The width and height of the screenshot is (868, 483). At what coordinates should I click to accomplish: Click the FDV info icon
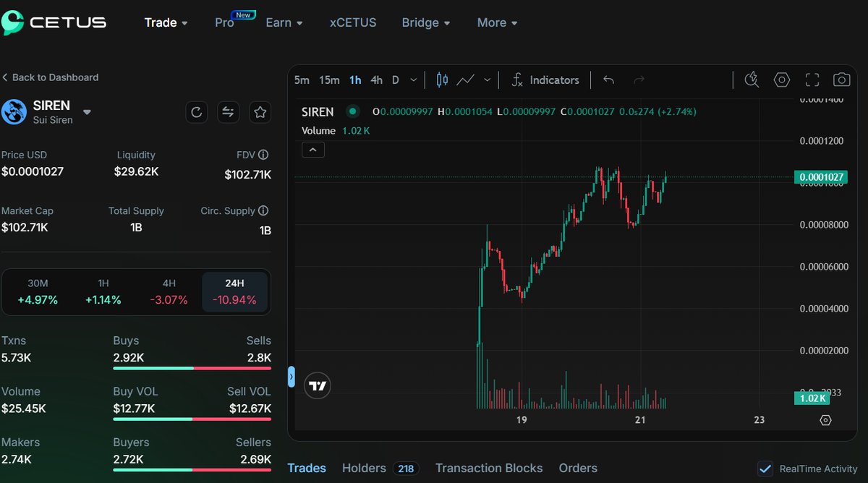coord(263,155)
